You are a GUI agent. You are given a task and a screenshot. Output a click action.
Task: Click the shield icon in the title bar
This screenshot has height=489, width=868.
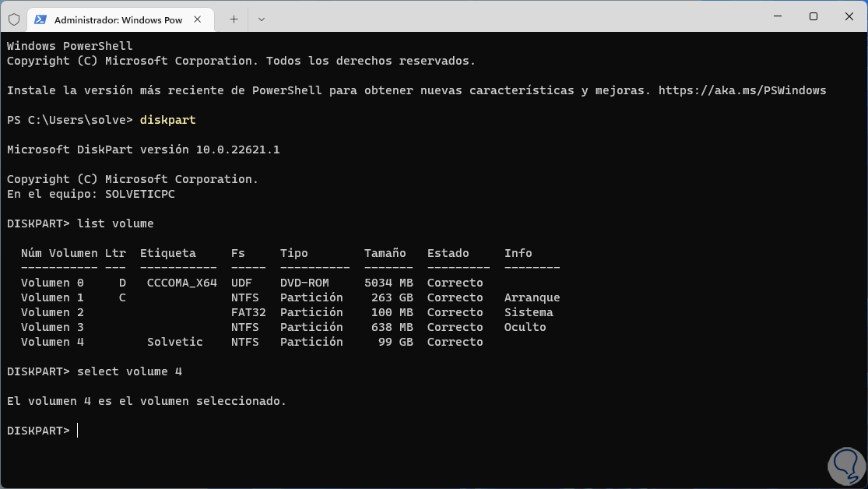pyautogui.click(x=14, y=19)
